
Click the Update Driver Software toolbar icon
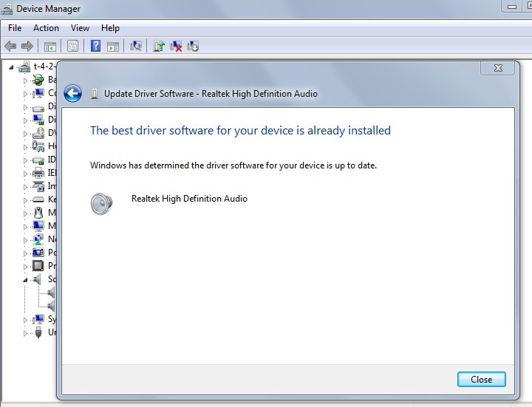click(x=158, y=46)
